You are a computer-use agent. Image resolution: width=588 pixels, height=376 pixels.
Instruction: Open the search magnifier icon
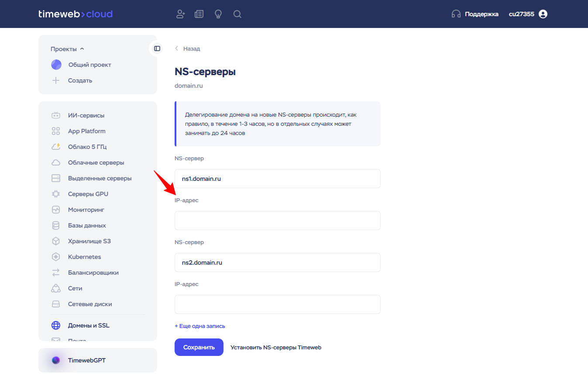click(237, 14)
